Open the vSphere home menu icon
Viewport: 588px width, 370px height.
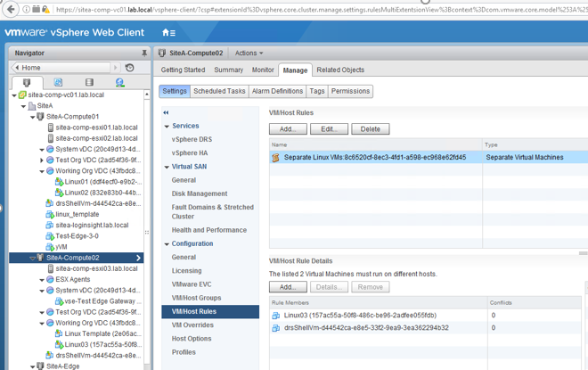[167, 33]
